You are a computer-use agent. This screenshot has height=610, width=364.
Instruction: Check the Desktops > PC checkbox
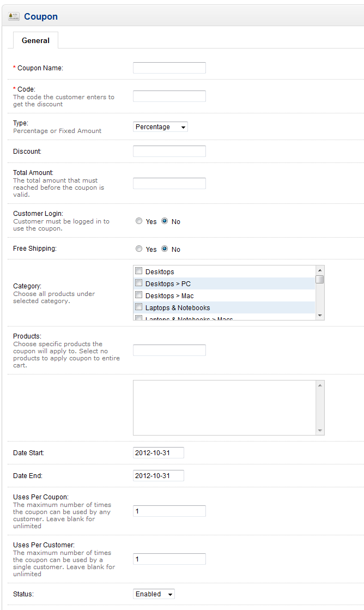[x=139, y=283]
